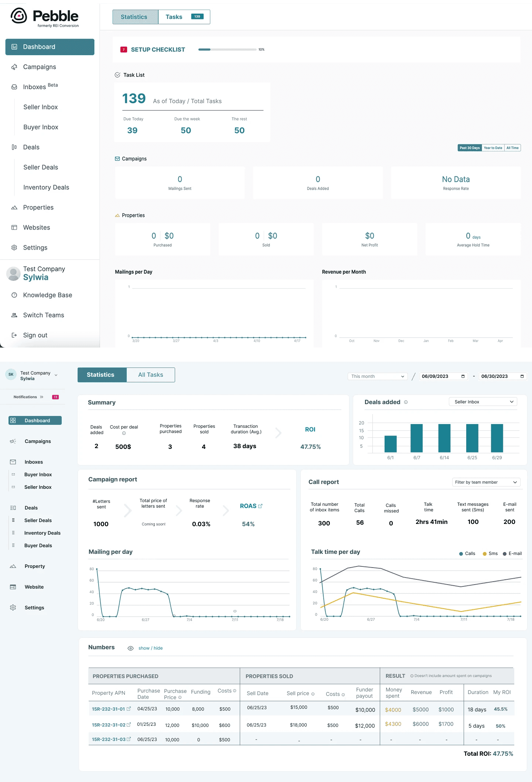Click the show / hide link in Numbers
Viewport: 532px width, 782px height.
(x=150, y=648)
